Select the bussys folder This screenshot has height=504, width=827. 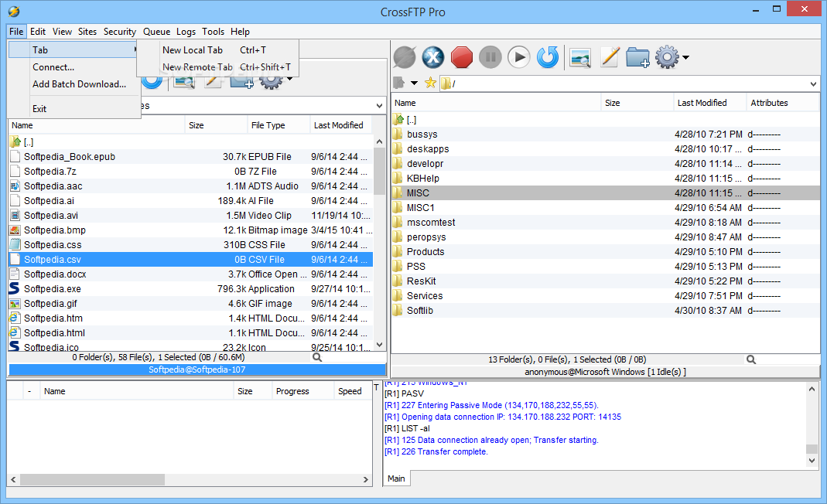click(x=606, y=135)
